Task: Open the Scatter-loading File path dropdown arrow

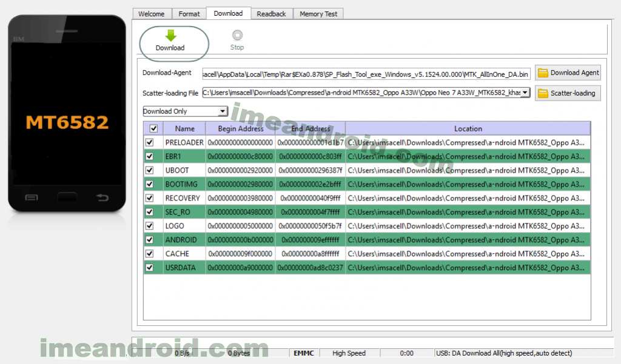Action: click(525, 93)
